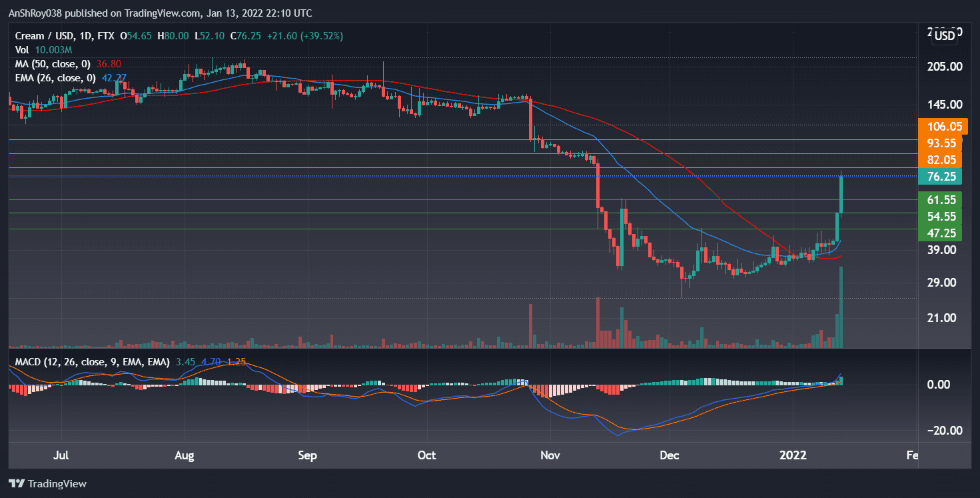Click the TradingView logo icon
980x498 pixels.
(x=18, y=484)
